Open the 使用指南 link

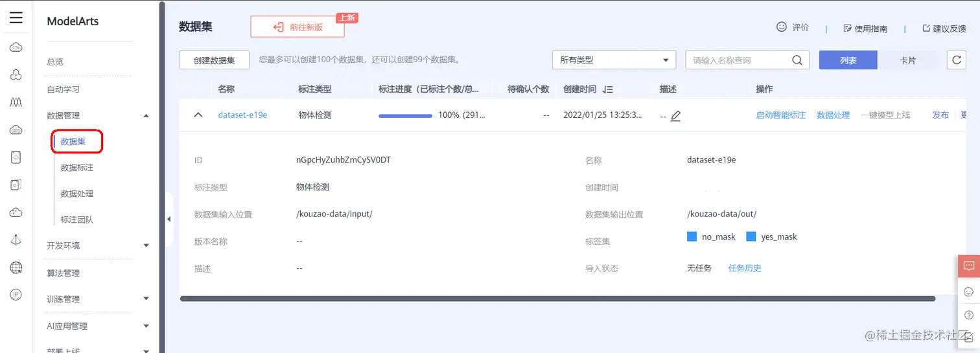[x=865, y=28]
